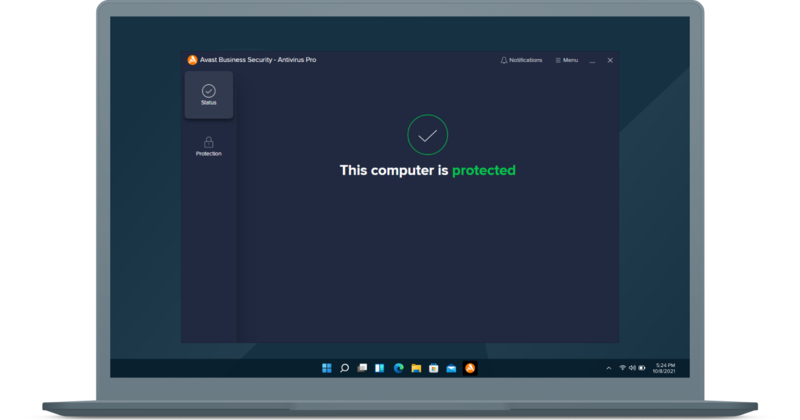Minimize the Avast window

pos(592,60)
